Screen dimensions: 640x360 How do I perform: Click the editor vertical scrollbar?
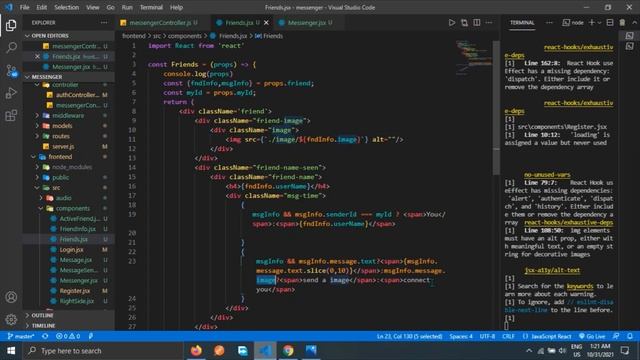(496, 108)
